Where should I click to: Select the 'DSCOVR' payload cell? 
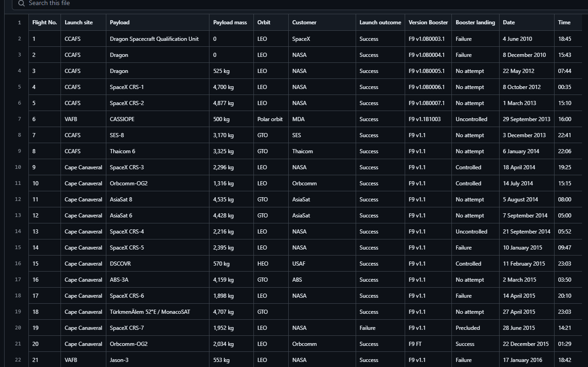pos(120,264)
